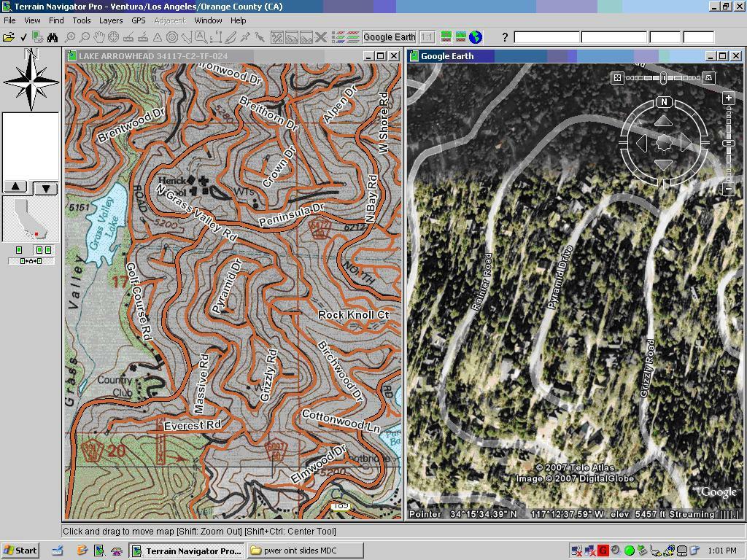Open the GPS menu
The width and height of the screenshot is (747, 560).
[x=138, y=20]
